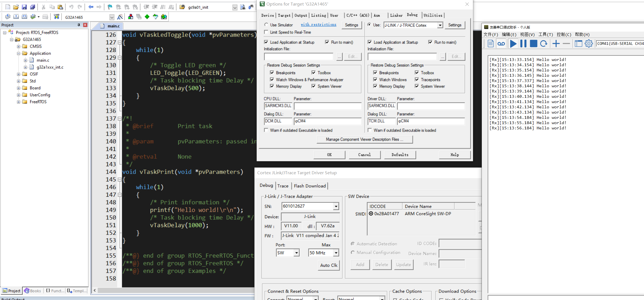Insert a bookmark with the flag icon

point(110,7)
